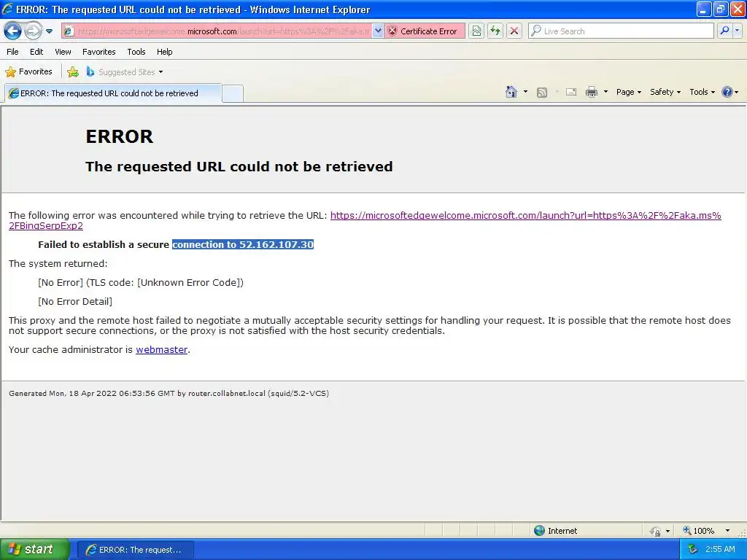Click the 2:55 AM taskbar clock

pyautogui.click(x=720, y=549)
